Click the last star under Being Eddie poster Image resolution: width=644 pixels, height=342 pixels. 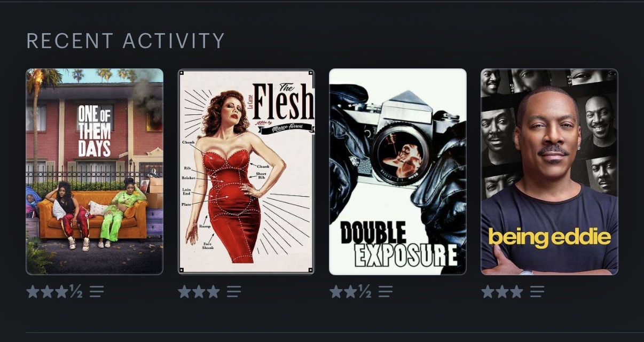(x=516, y=292)
